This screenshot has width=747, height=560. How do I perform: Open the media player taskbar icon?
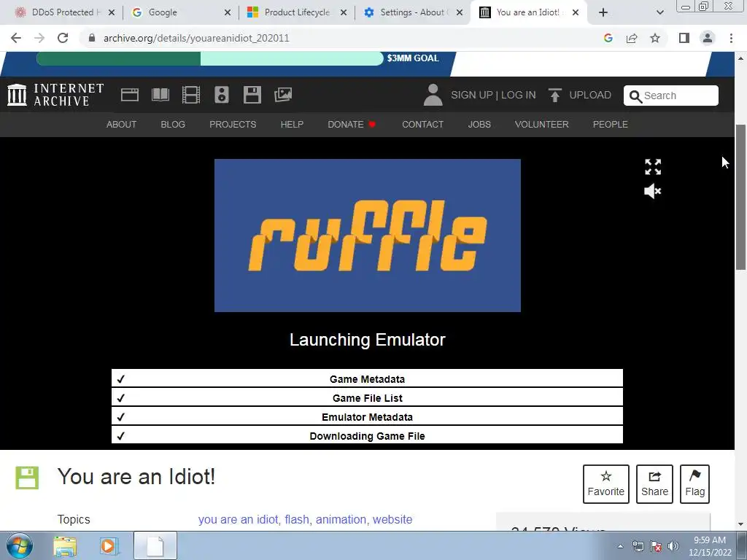(109, 546)
